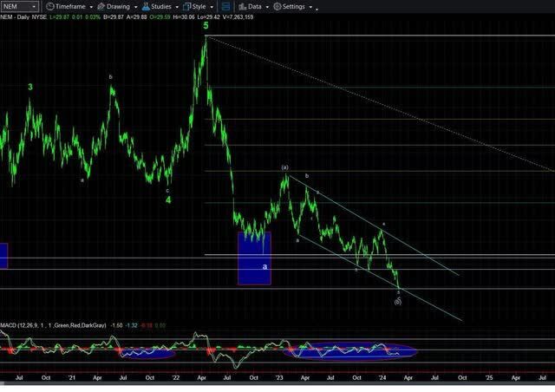Expand the Drawing dropdown arrow
Screen dimensions: 555x392
tap(135, 7)
